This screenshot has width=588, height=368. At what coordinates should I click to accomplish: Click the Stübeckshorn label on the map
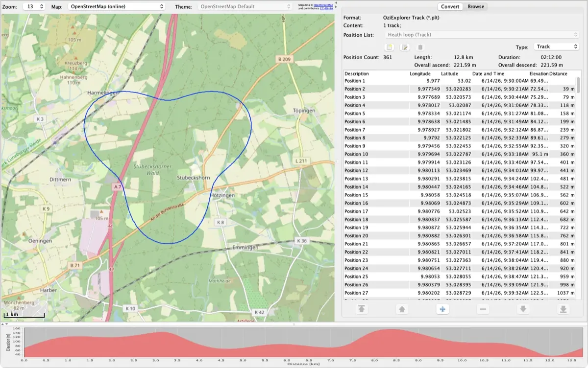click(x=194, y=179)
